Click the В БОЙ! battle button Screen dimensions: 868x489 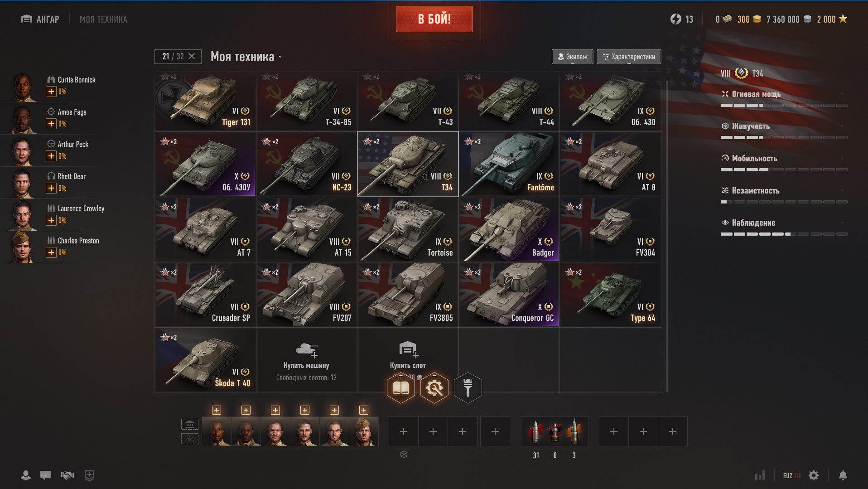pos(434,19)
